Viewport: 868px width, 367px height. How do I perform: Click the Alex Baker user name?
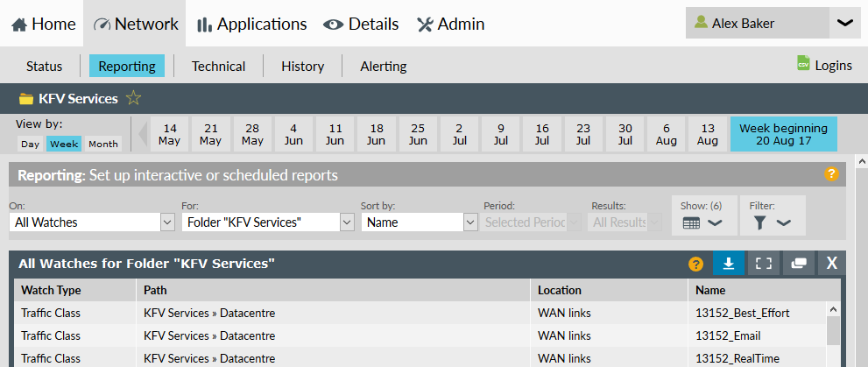(x=743, y=24)
